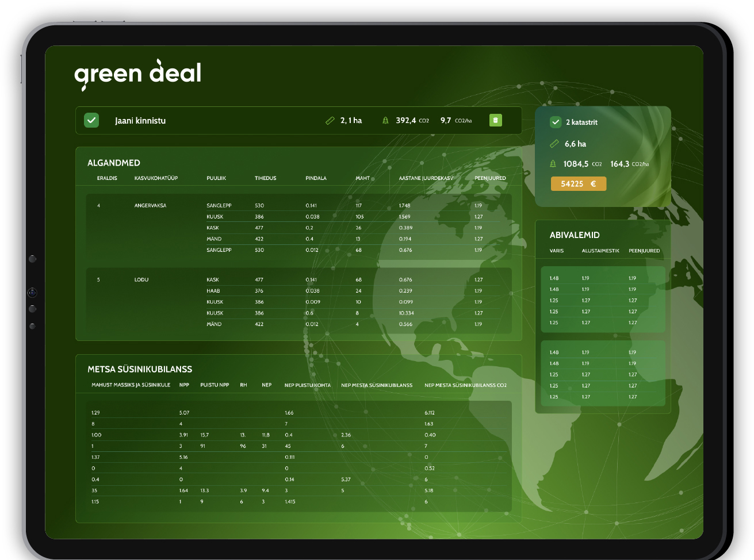
Task: Click the ruler icon beside 2,1 ha
Action: pos(330,121)
